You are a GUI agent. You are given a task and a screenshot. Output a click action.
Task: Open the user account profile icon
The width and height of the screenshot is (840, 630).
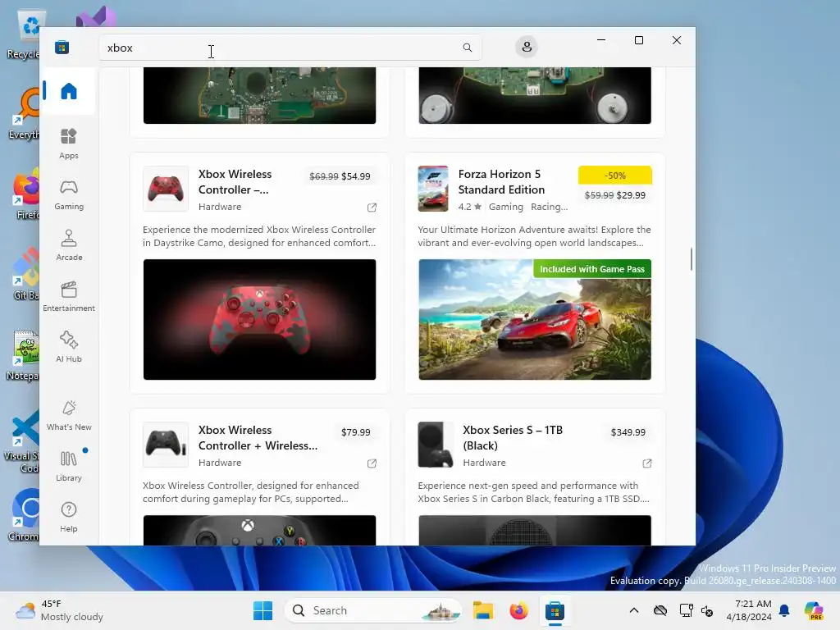click(527, 47)
